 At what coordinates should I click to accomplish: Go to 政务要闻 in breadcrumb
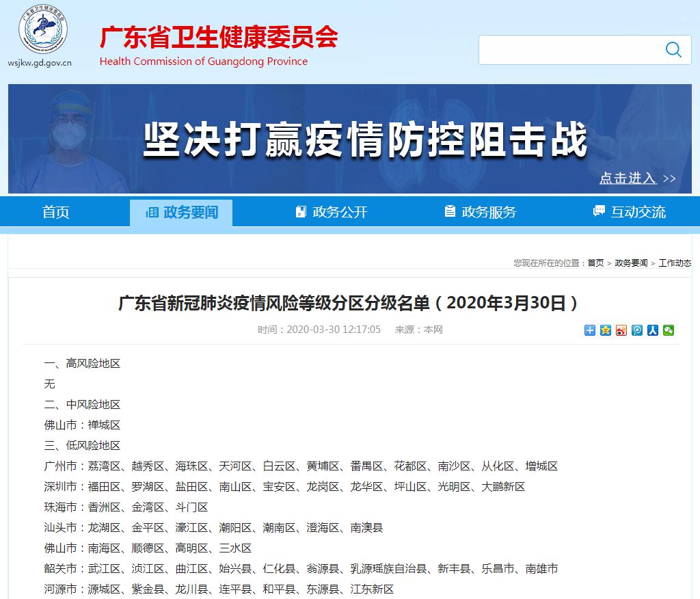pos(631,263)
